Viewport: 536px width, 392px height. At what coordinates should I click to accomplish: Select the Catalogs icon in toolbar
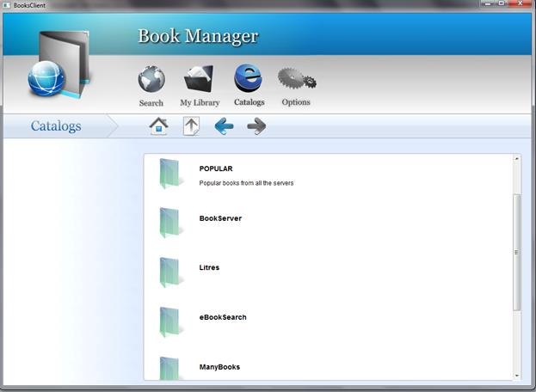(x=249, y=79)
